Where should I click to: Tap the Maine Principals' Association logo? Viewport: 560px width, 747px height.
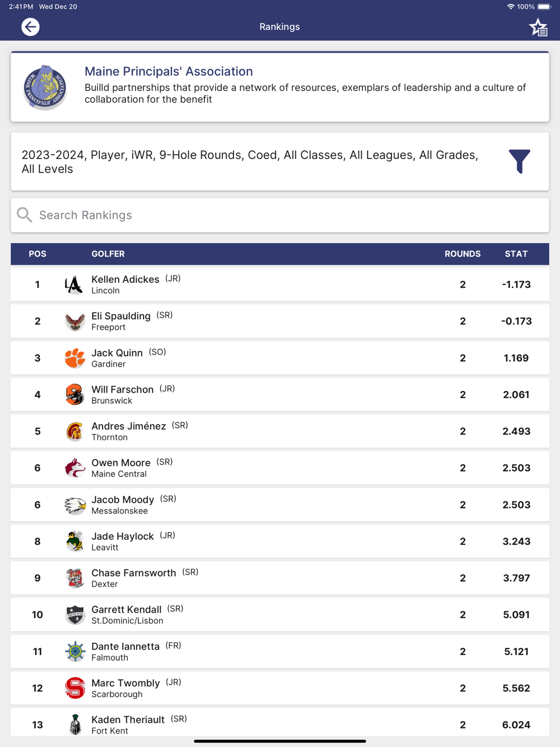tap(45, 87)
